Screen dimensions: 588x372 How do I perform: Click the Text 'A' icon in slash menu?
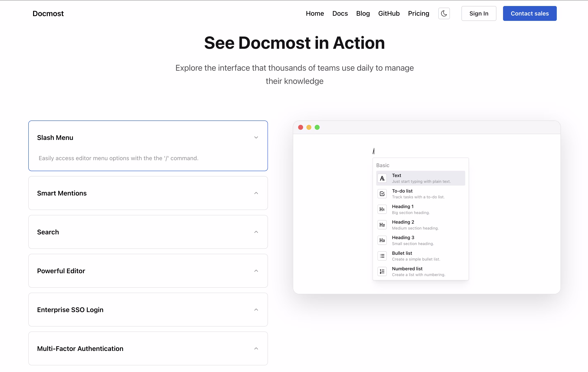(x=382, y=178)
